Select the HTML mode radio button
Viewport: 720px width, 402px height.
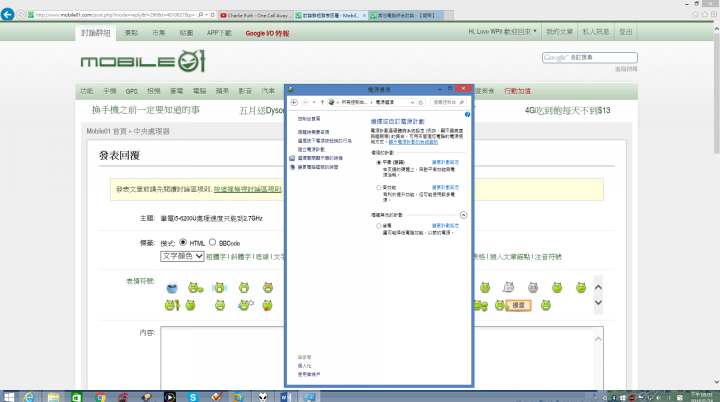click(x=183, y=242)
